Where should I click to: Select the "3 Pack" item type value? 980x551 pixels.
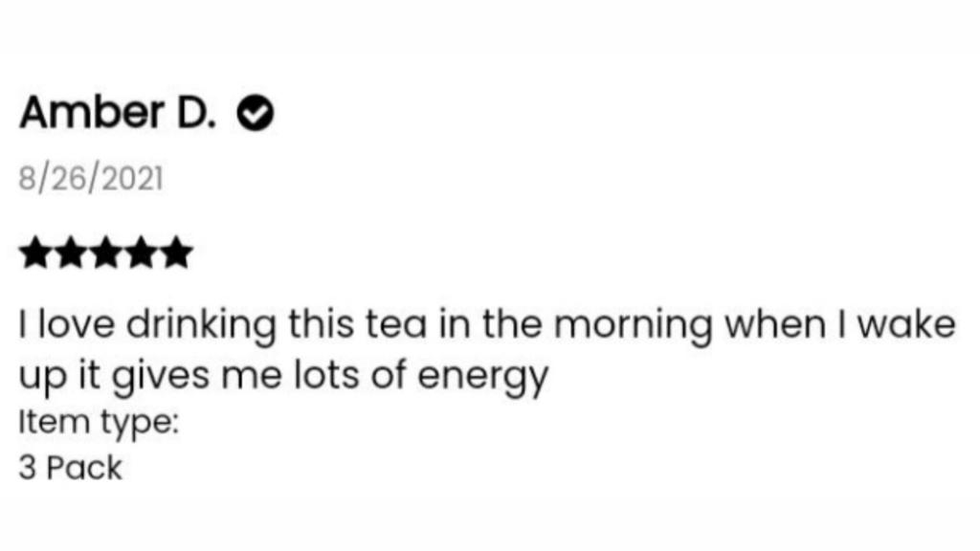tap(71, 469)
